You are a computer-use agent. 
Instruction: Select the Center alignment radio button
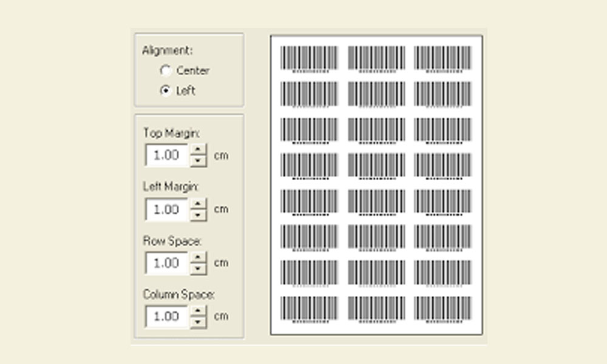164,71
